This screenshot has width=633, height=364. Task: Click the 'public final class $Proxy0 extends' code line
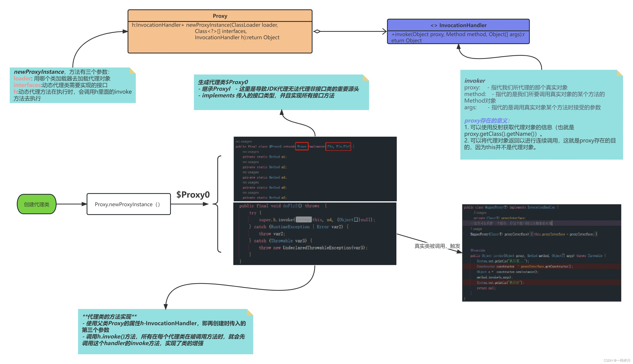click(x=295, y=146)
